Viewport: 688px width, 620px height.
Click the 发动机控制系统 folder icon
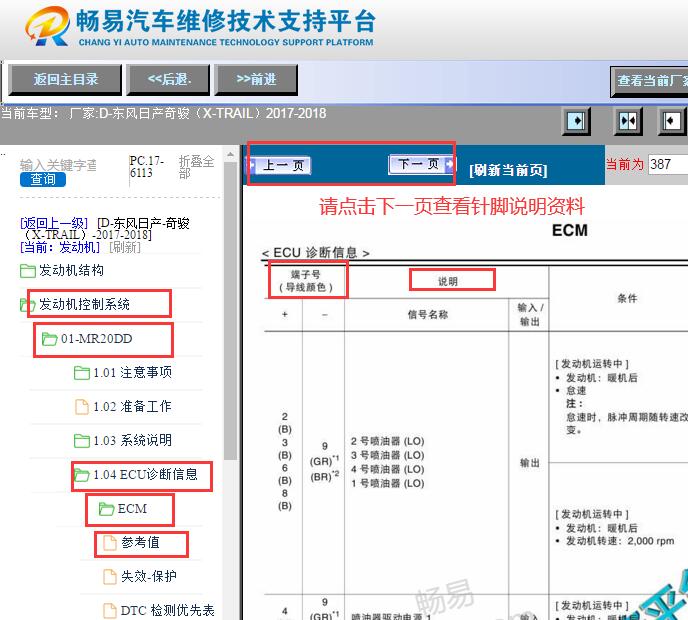(x=28, y=305)
